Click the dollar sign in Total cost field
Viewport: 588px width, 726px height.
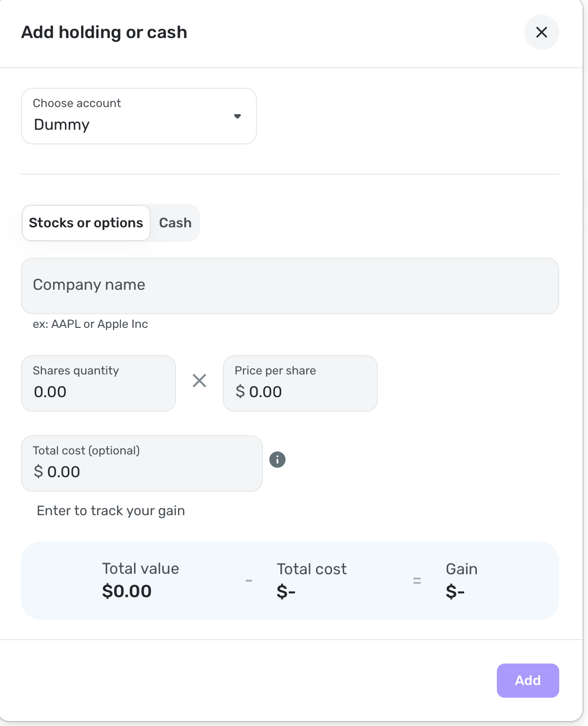point(38,471)
